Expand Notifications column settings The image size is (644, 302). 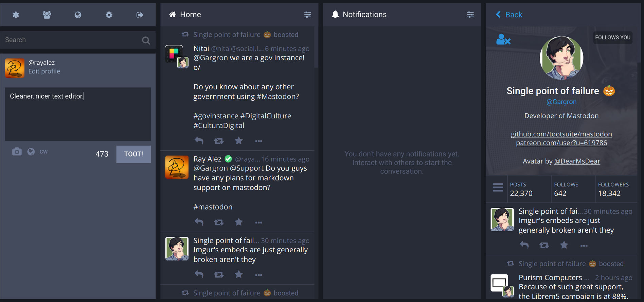[x=470, y=15]
